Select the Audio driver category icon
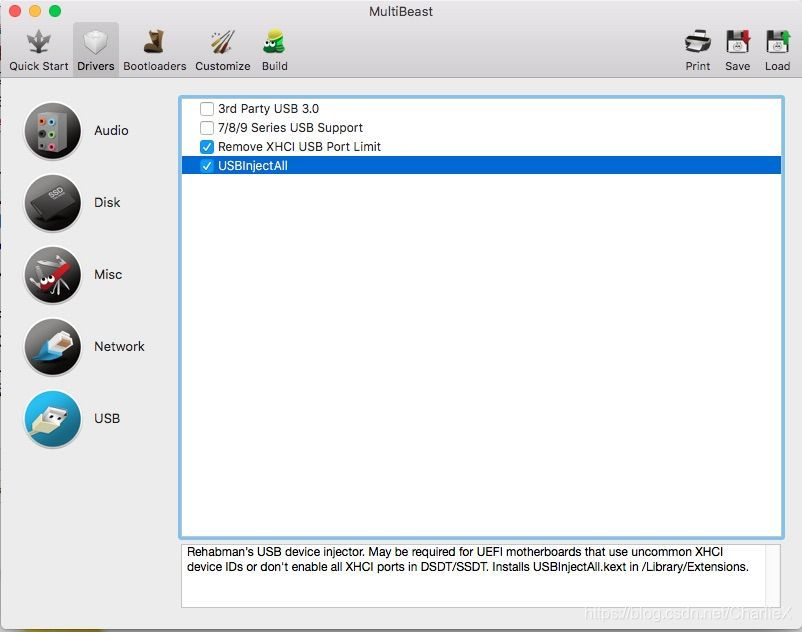 53,130
